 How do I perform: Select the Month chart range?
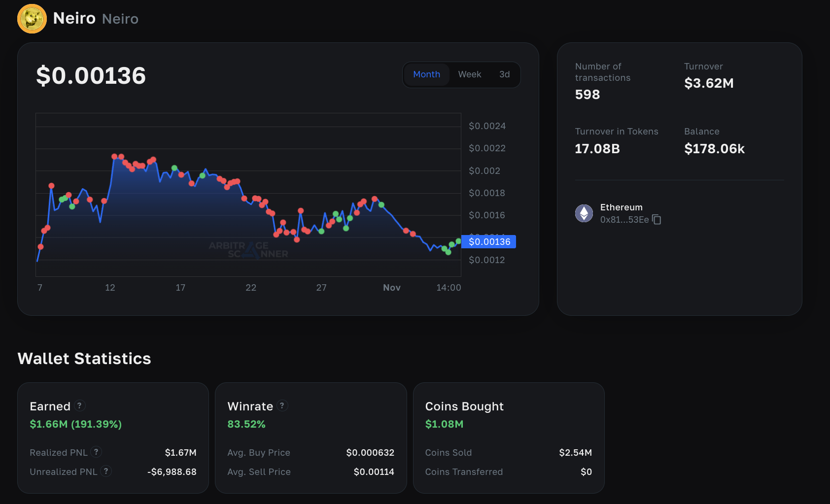(x=426, y=74)
